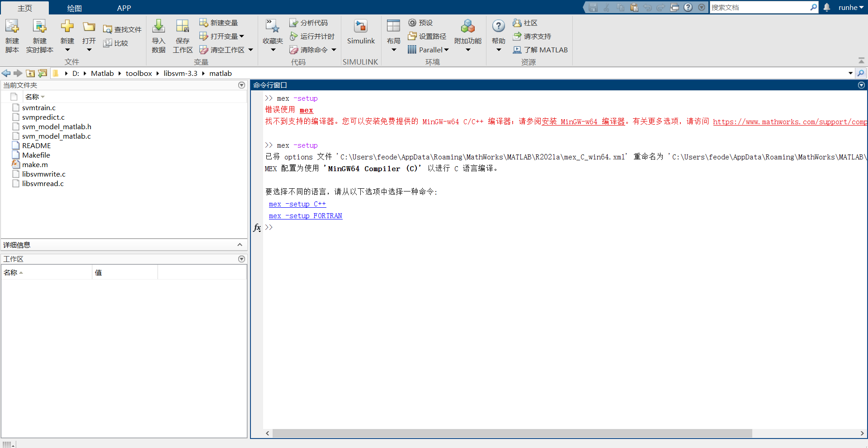Open the mathworks.com support URL link
Image resolution: width=868 pixels, height=448 pixels.
790,121
